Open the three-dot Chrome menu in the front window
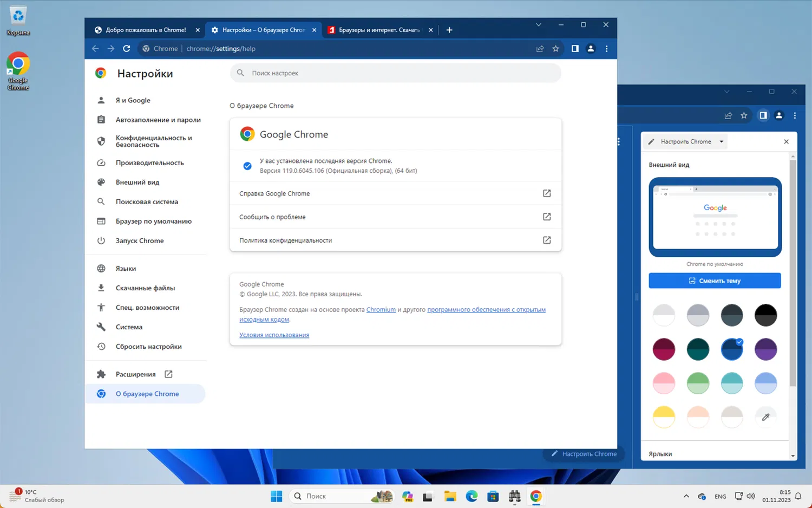Viewport: 812px width, 508px height. (606, 49)
